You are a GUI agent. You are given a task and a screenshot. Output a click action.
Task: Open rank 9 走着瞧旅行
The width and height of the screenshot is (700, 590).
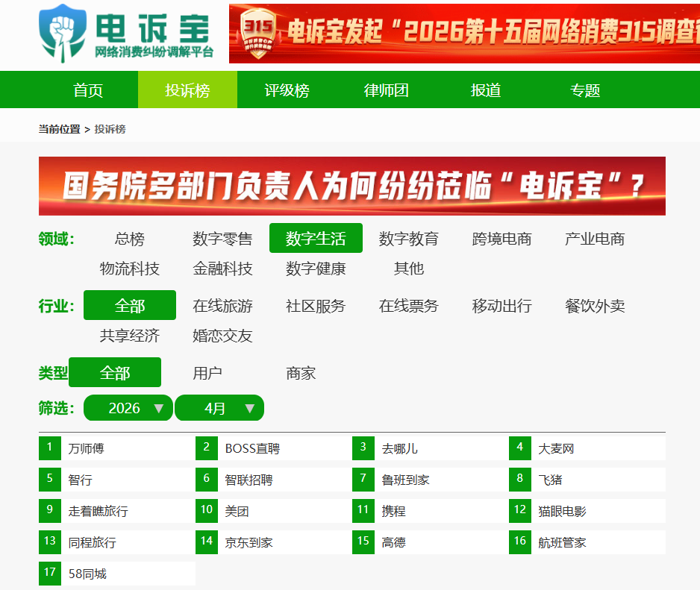pos(117,510)
